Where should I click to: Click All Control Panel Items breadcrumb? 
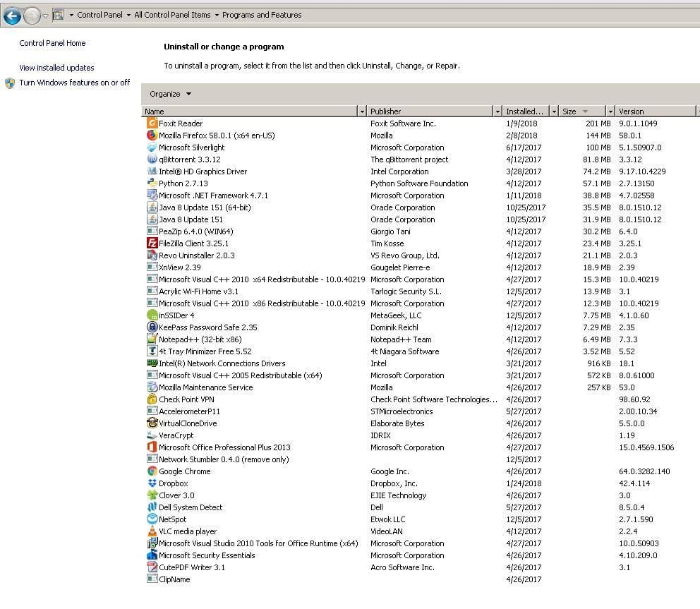172,15
